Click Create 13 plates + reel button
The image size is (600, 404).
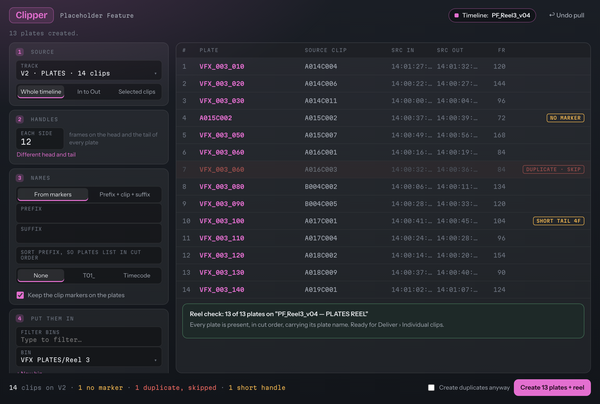[x=552, y=388]
